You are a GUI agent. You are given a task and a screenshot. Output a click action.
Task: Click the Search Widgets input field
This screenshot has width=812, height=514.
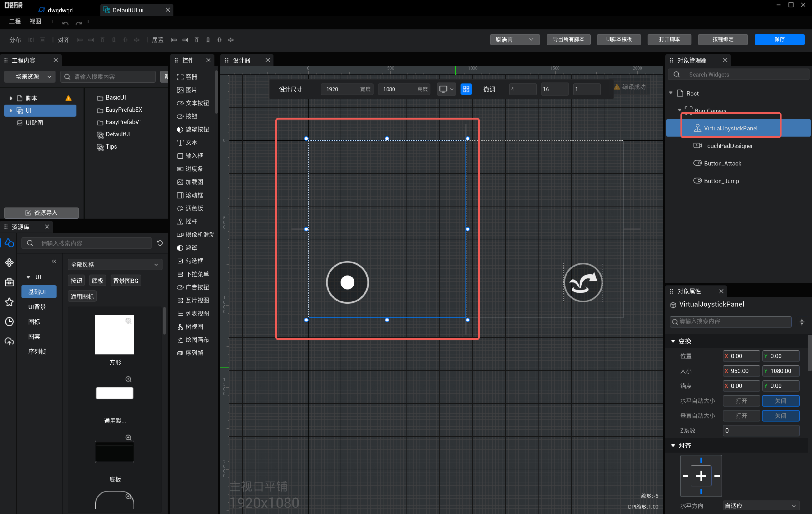coord(738,75)
